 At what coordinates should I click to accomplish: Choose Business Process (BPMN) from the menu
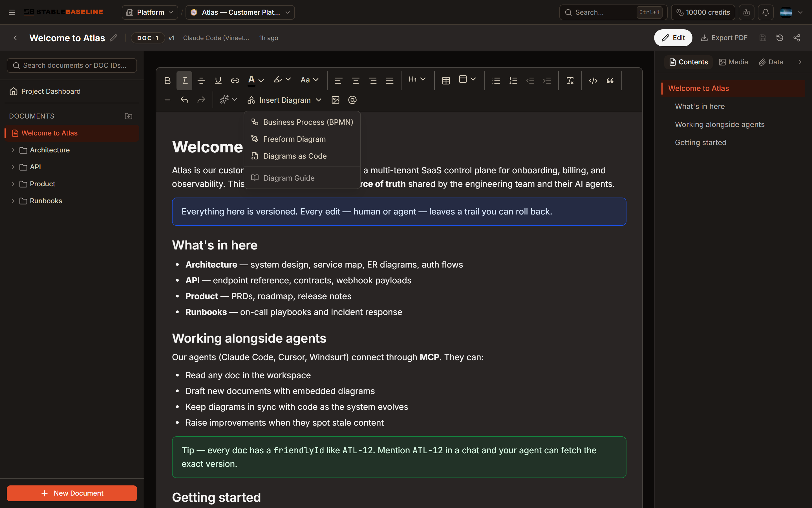[x=302, y=122]
